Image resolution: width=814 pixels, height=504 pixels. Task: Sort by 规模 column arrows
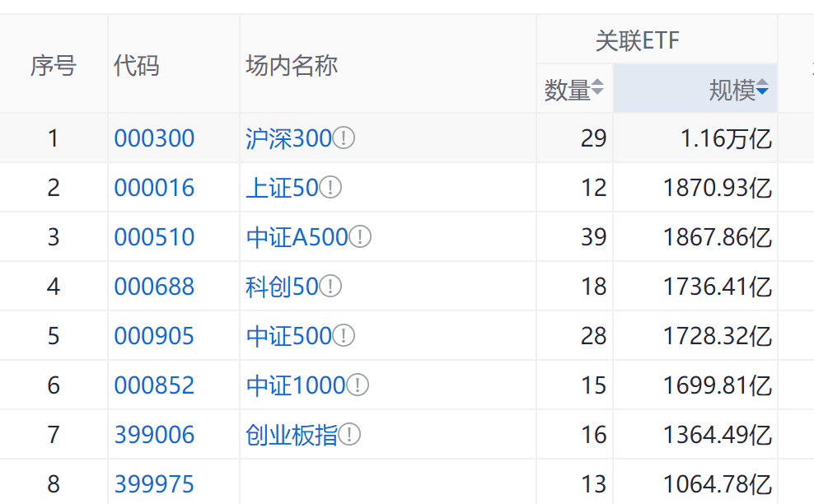pyautogui.click(x=762, y=86)
